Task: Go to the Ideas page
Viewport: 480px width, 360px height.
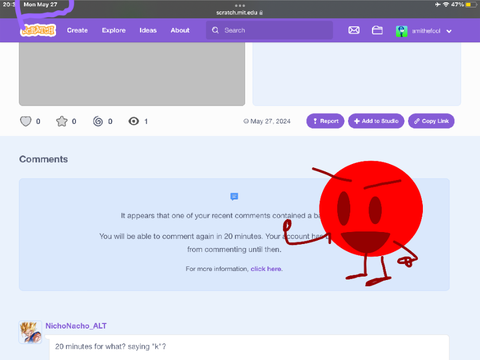Action: [x=148, y=30]
